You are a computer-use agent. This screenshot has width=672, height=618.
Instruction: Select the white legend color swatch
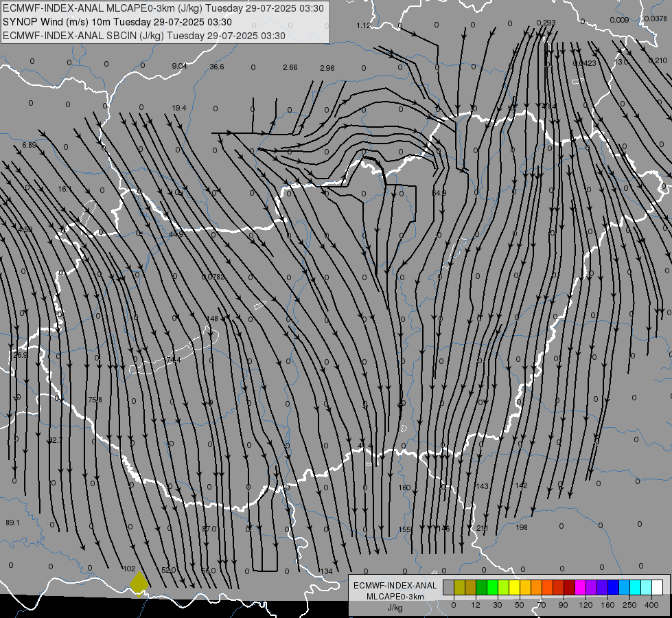click(x=658, y=587)
